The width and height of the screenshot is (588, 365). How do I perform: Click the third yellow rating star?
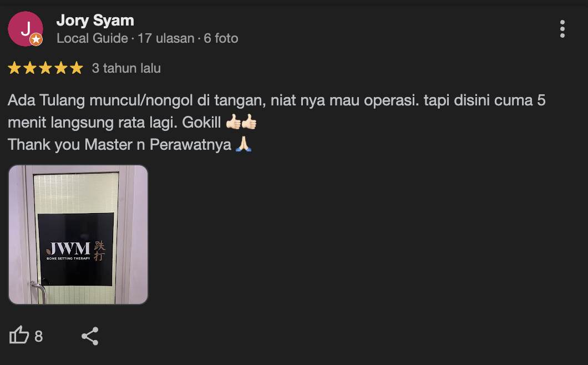[45, 68]
